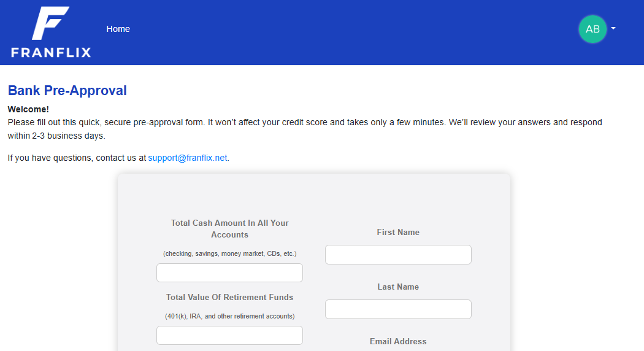
Task: Click the 401(k), IRA helper text
Action: (x=229, y=316)
